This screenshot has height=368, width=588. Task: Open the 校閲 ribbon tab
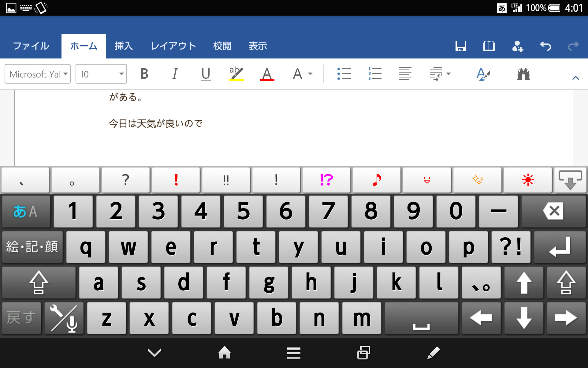[x=222, y=46]
